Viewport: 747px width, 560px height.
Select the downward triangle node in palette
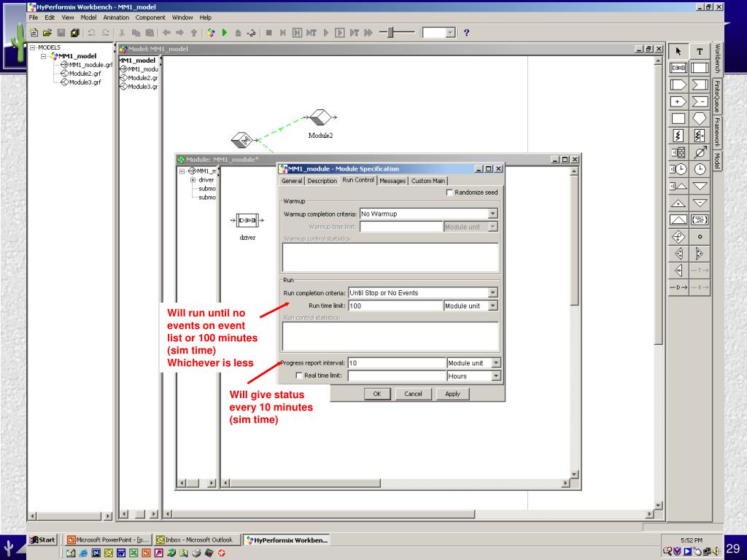pyautogui.click(x=700, y=186)
